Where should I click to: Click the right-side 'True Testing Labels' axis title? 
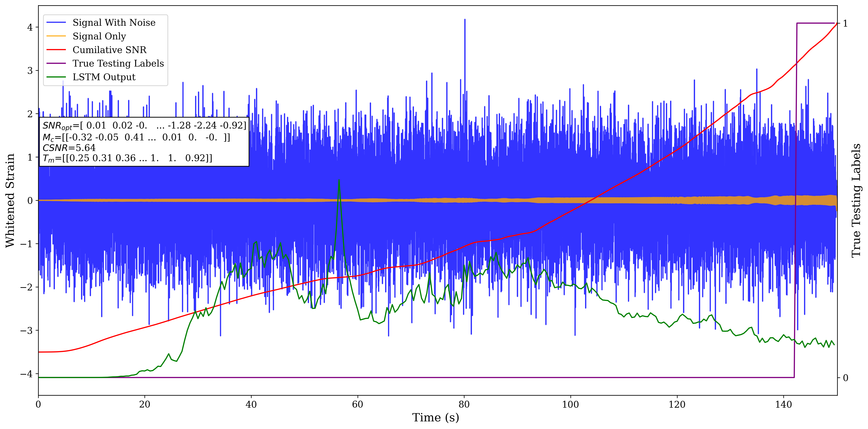pyautogui.click(x=856, y=200)
